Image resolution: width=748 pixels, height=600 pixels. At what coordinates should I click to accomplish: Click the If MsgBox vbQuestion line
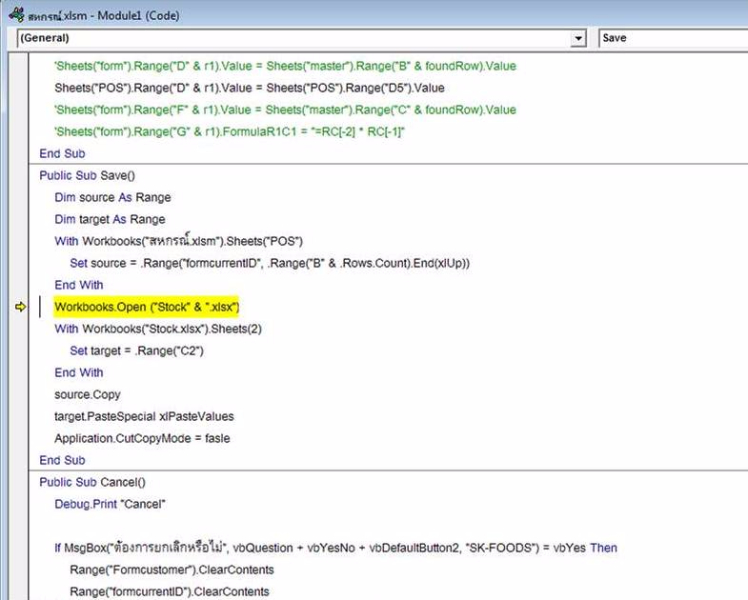tap(335, 548)
